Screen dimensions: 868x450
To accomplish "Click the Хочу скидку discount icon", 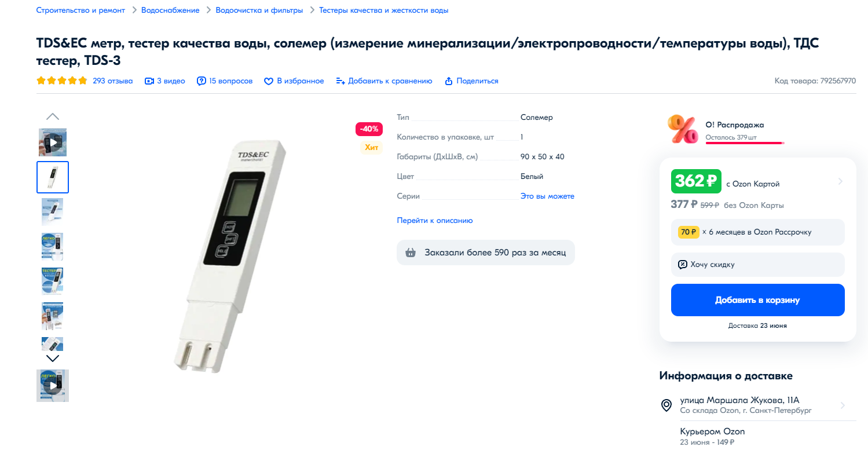I will (683, 265).
